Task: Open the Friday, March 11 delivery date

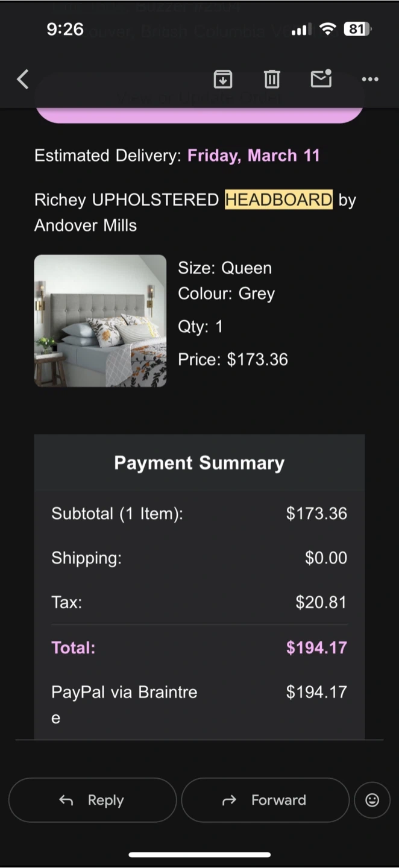Action: (254, 156)
